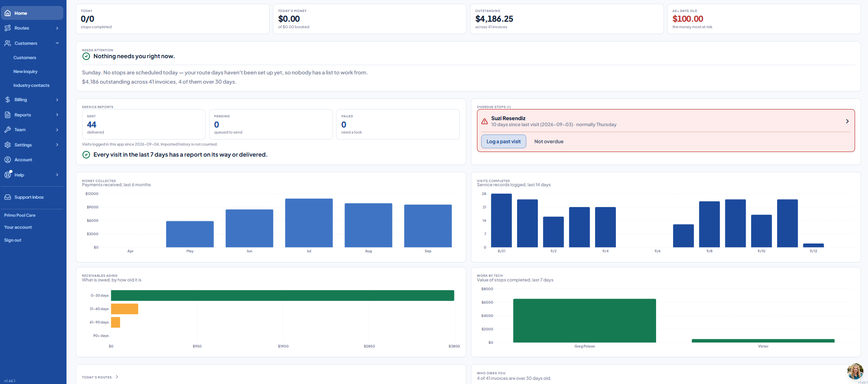This screenshot has height=384, width=868.
Task: Open Suzi Resendiz overdue stop chevron
Action: pos(847,121)
